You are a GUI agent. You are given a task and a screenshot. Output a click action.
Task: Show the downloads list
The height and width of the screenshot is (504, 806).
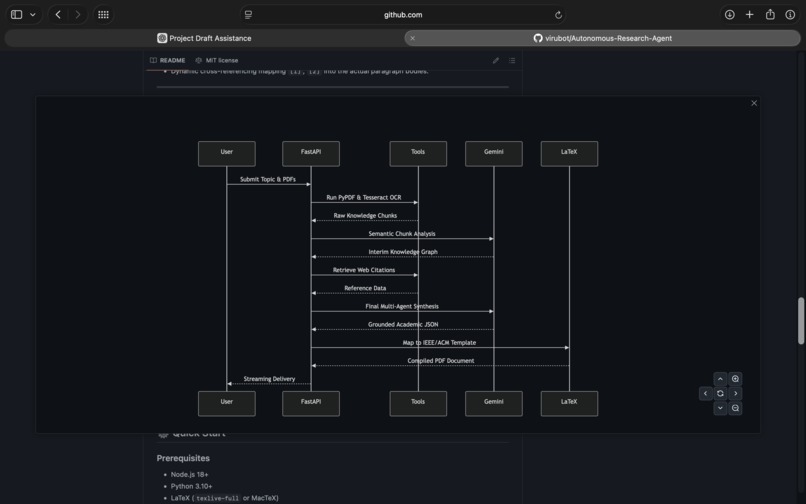coord(729,14)
